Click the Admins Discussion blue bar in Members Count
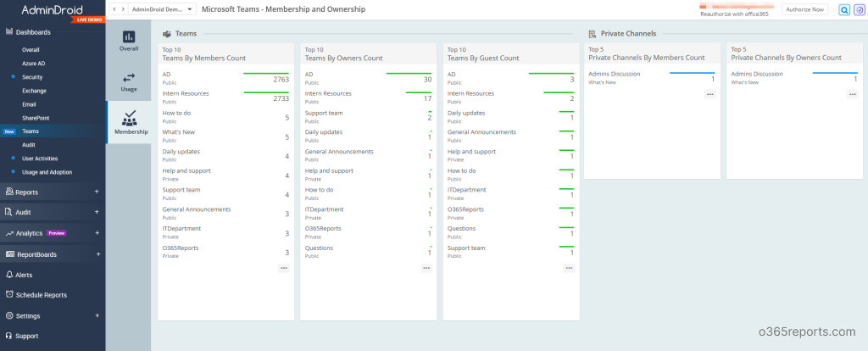This screenshot has width=868, height=351. 692,73
